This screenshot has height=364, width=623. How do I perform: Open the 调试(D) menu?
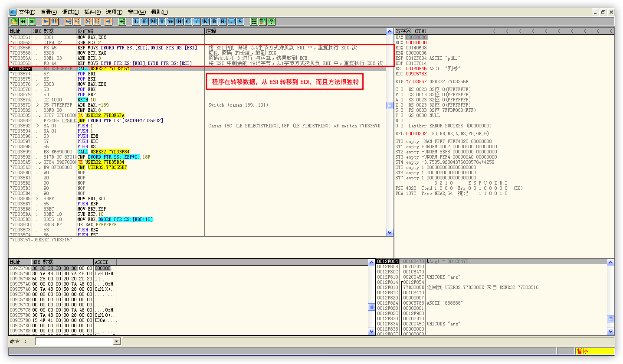coord(71,12)
